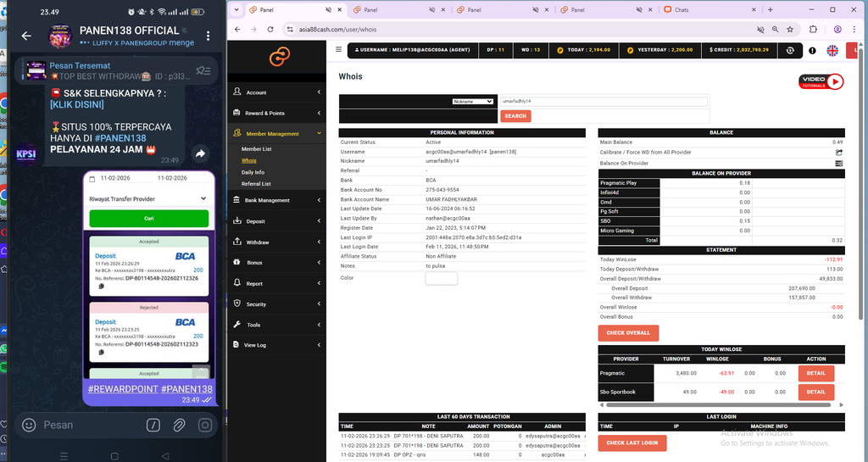Click the orange panel logo

280,57
